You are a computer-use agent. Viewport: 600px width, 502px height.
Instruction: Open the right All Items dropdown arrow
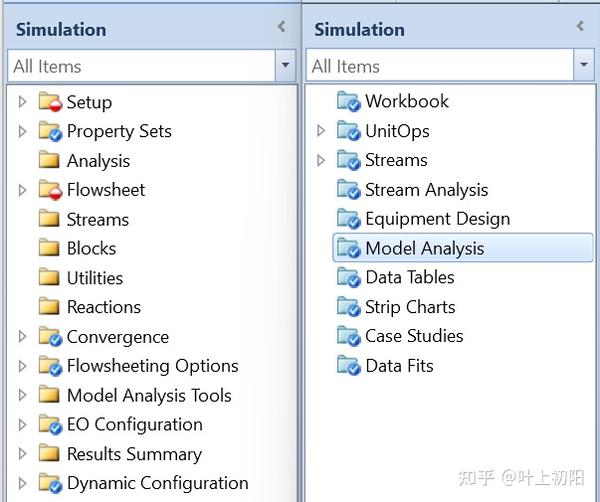click(584, 66)
